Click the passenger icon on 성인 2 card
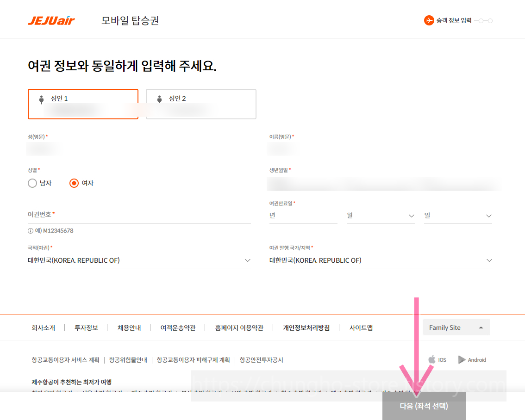525x420 pixels. 160,98
